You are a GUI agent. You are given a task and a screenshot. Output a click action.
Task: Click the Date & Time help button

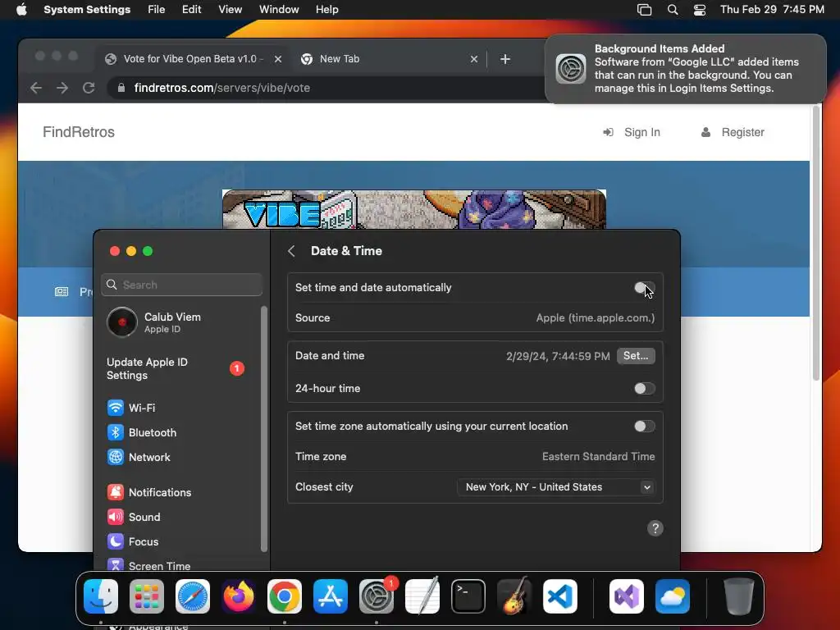(655, 528)
